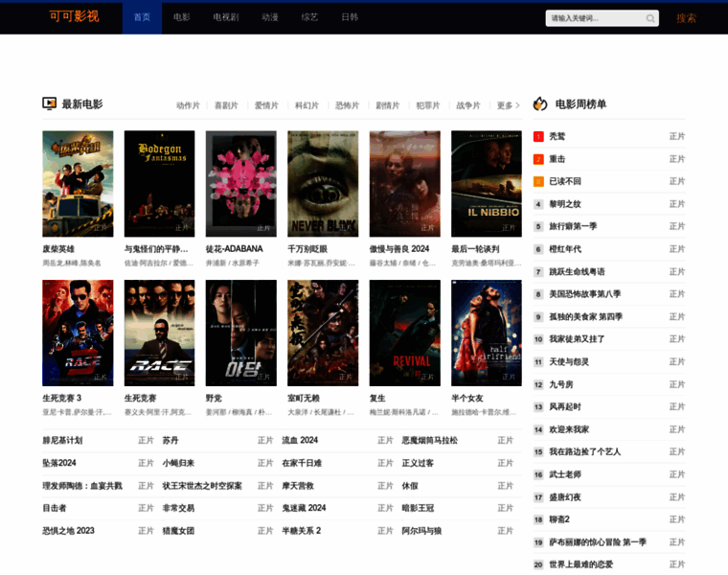Open 孤独的美食家 第四季 ranking entry

point(586,317)
